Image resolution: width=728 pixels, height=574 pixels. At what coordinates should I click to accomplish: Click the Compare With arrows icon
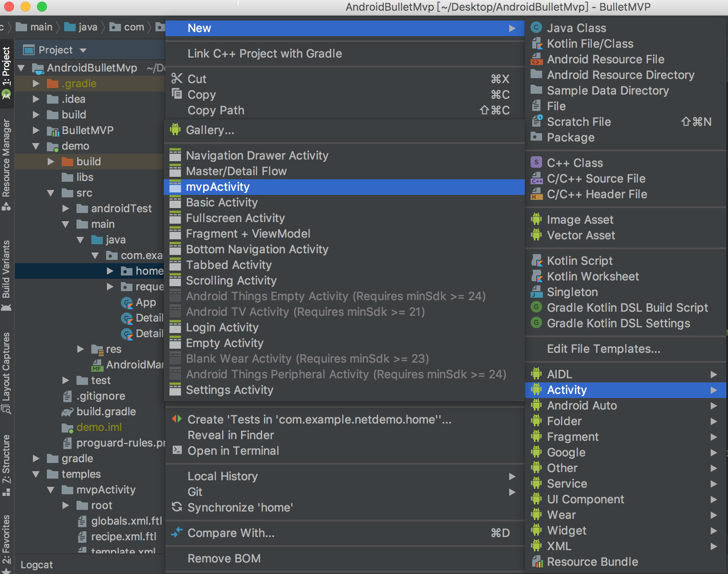pos(177,532)
